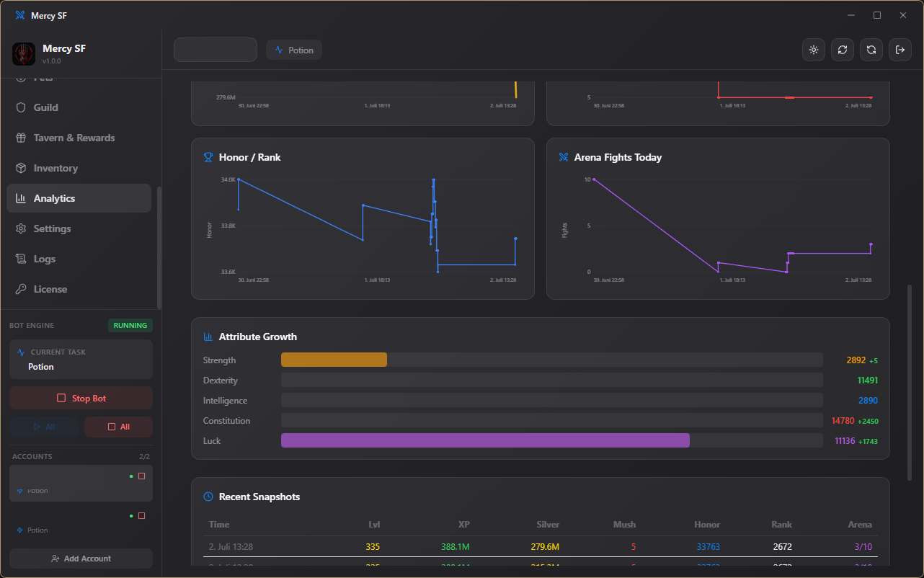Click the Luck value 11136
The height and width of the screenshot is (578, 924).
coord(845,441)
